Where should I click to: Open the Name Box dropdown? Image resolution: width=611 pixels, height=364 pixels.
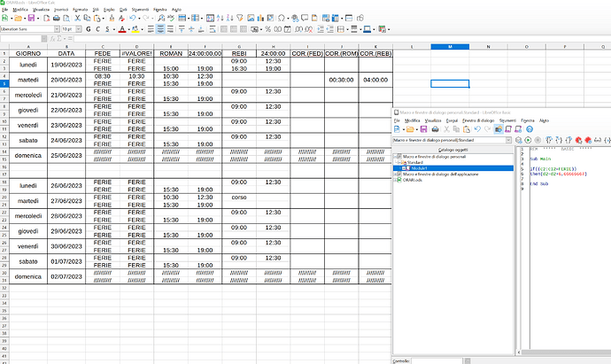pyautogui.click(x=44, y=39)
